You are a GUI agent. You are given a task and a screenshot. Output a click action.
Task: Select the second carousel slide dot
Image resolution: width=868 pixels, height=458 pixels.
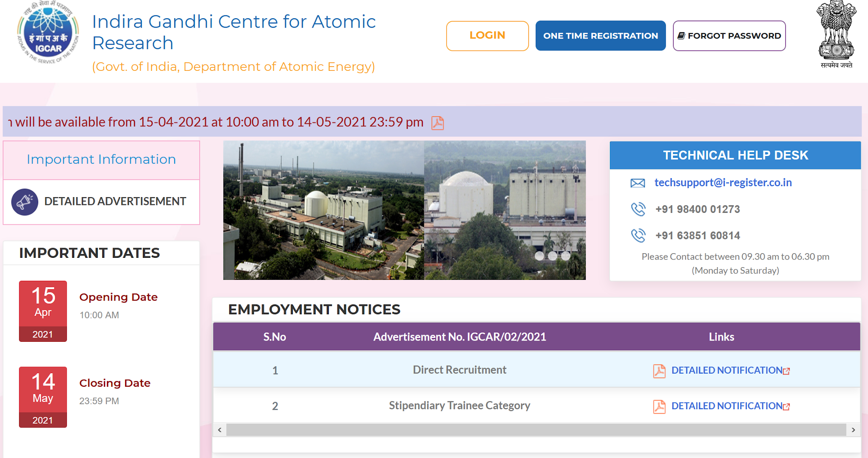[x=553, y=256]
